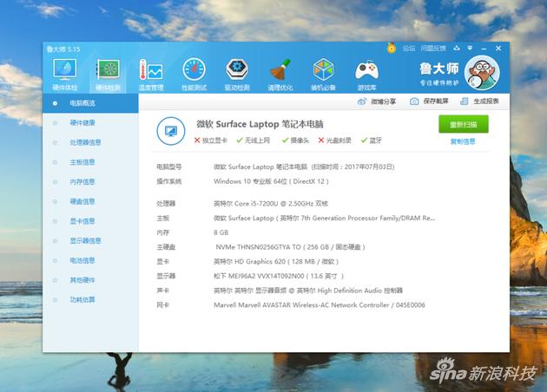This screenshot has height=392, width=547.
Task: Click the HD Graphics 620 value
Action: click(x=276, y=262)
